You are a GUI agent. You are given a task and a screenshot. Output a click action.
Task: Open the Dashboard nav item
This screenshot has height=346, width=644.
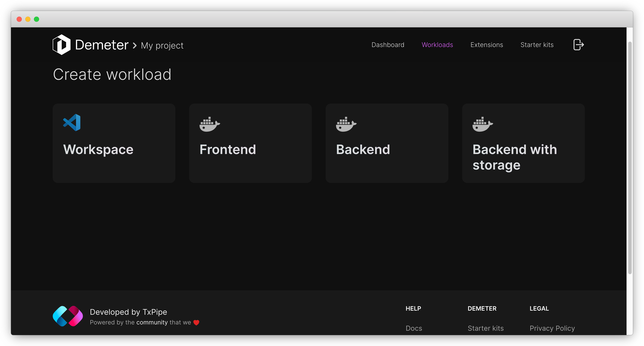click(388, 45)
